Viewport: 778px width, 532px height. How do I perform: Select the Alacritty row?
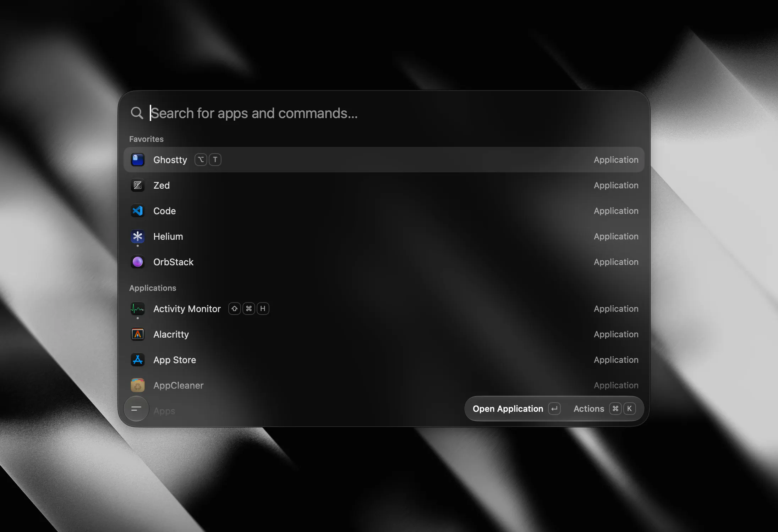384,334
